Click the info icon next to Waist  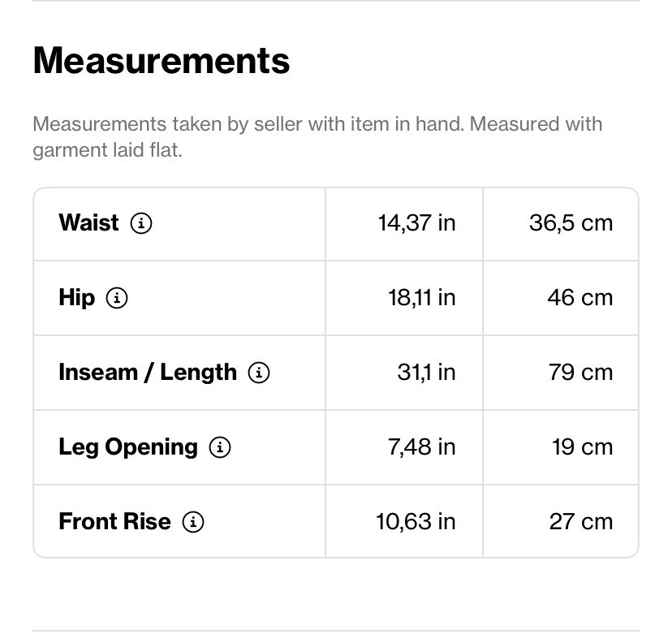[x=141, y=223]
